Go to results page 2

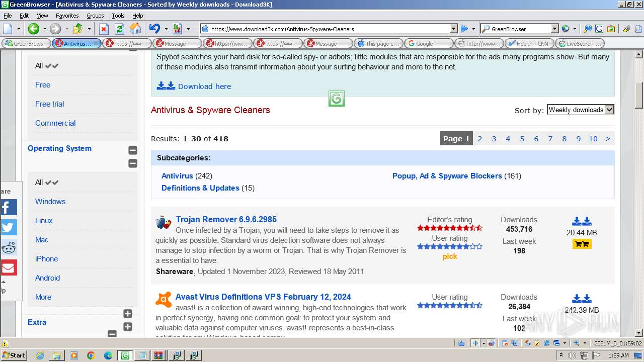480,139
